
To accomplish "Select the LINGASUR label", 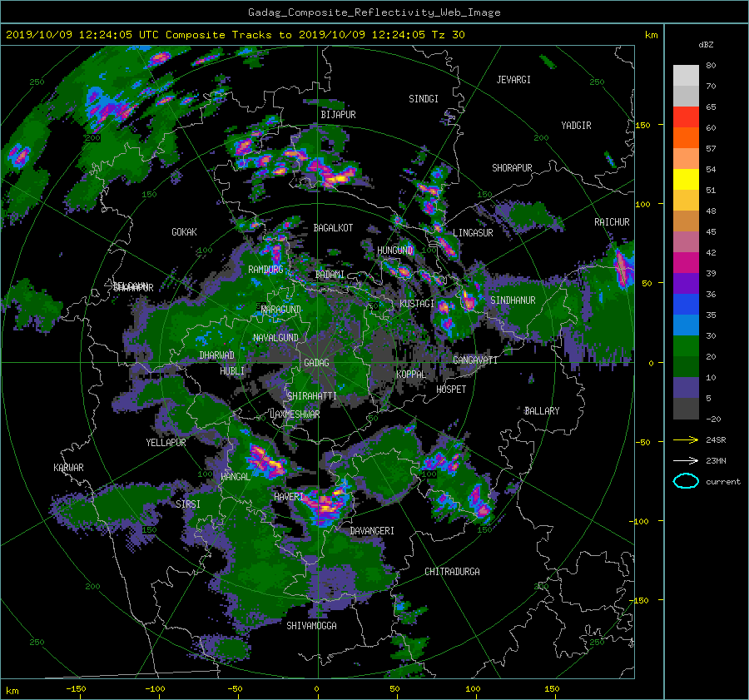I will (473, 233).
